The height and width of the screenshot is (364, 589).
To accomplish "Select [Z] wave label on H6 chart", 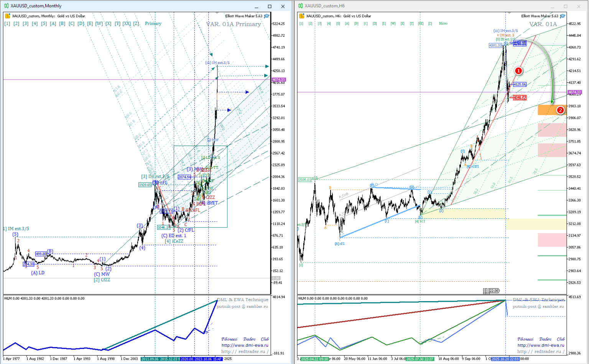I will point(430,24).
